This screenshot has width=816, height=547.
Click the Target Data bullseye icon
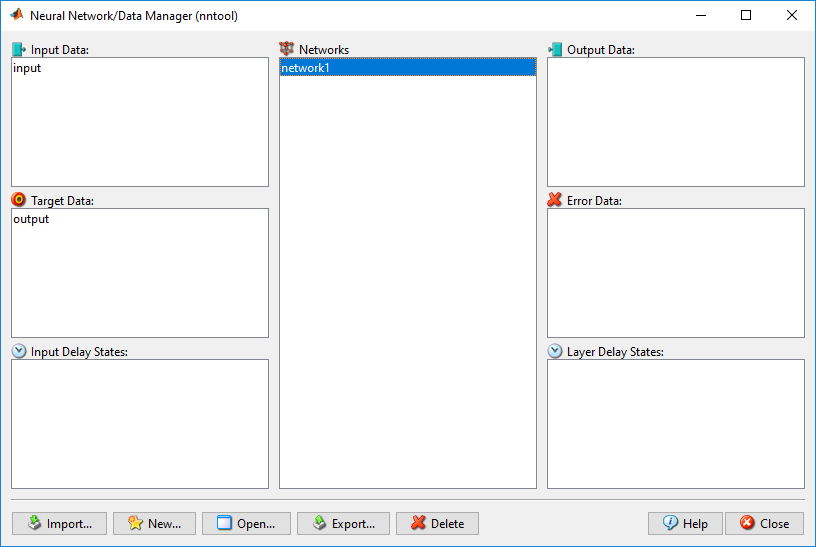19,199
